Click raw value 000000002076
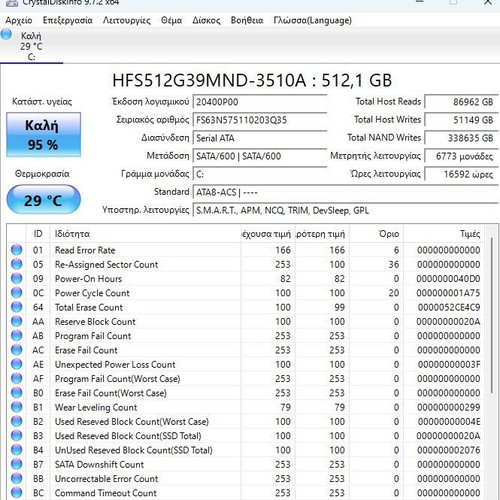The height and width of the screenshot is (500, 500). point(448,450)
